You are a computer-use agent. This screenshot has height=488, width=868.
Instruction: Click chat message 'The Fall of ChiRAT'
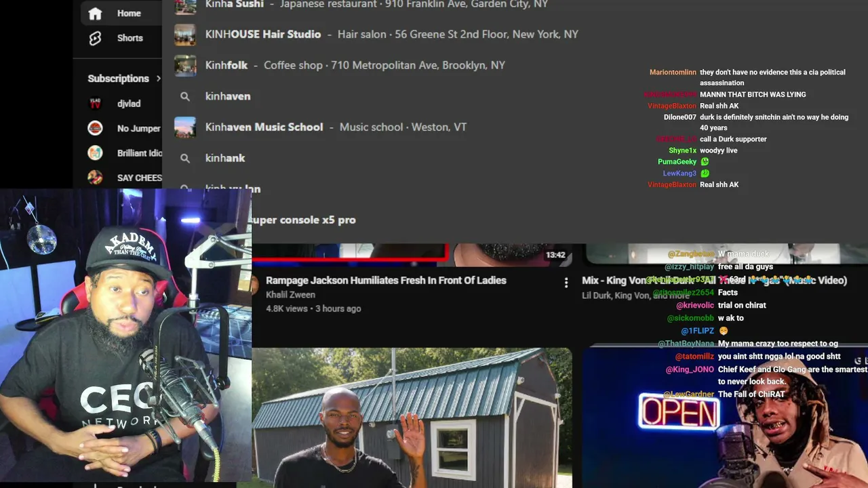751,394
